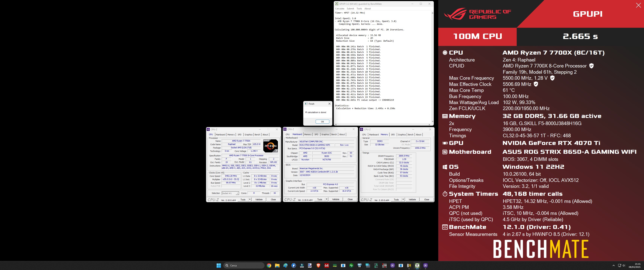Click the green RAM stick taskbar icon
The height and width of the screenshot is (270, 644).
(335, 265)
